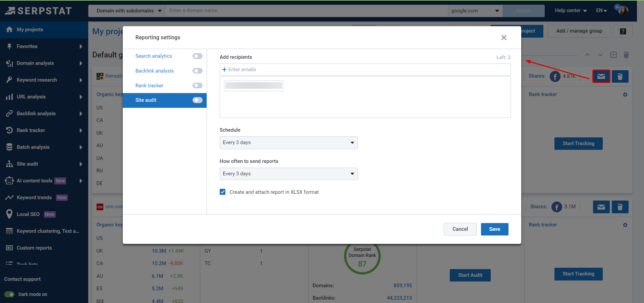
Task: Click the Facebook shares icon for cnn.com
Action: pyautogui.click(x=556, y=207)
